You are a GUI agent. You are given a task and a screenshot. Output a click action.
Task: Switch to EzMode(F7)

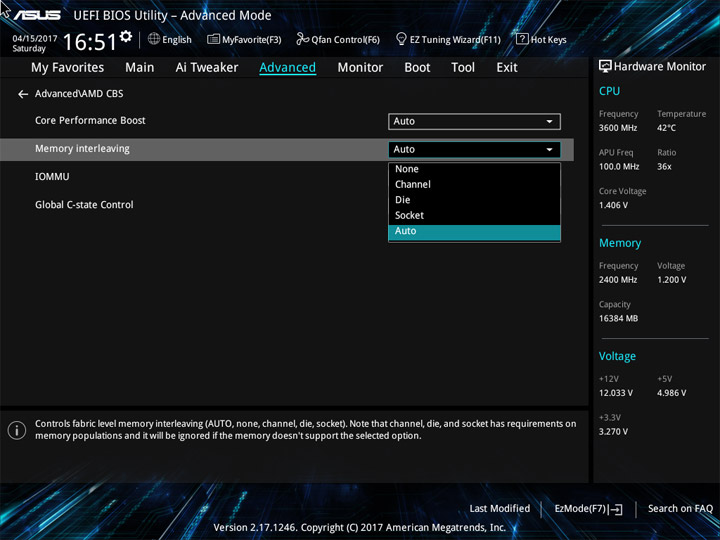pos(589,509)
